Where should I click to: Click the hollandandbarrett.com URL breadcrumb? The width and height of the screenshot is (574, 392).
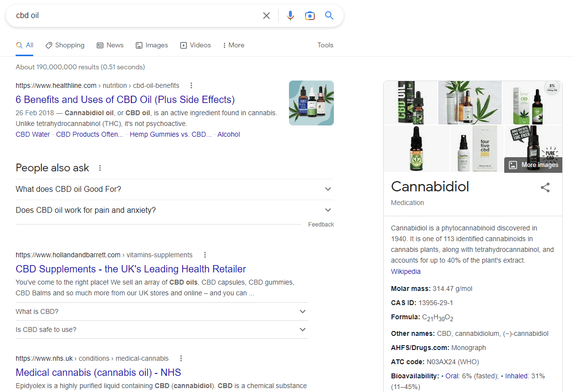point(104,255)
